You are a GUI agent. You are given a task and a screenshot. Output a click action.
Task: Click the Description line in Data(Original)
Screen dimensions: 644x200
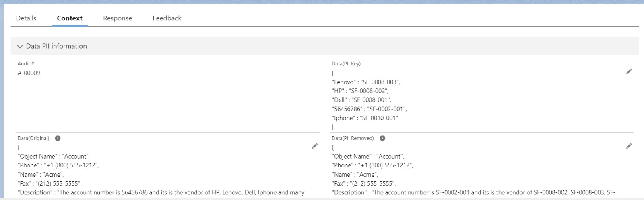[161, 192]
